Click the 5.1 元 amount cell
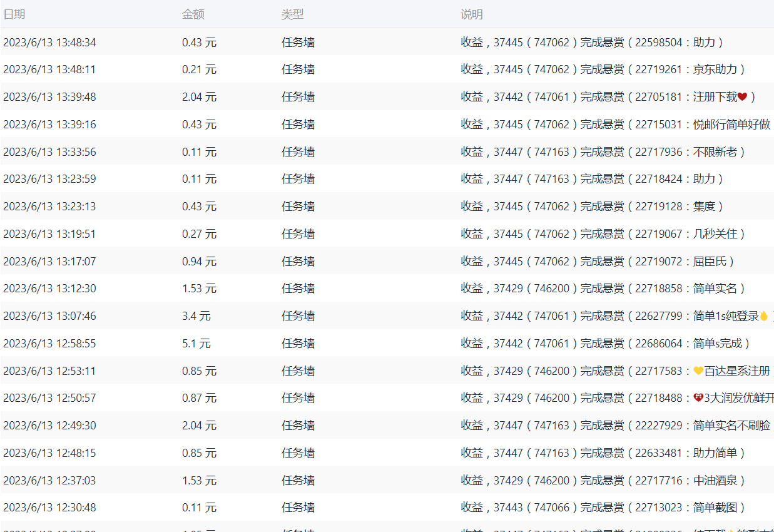The height and width of the screenshot is (532, 774). pyautogui.click(x=196, y=344)
